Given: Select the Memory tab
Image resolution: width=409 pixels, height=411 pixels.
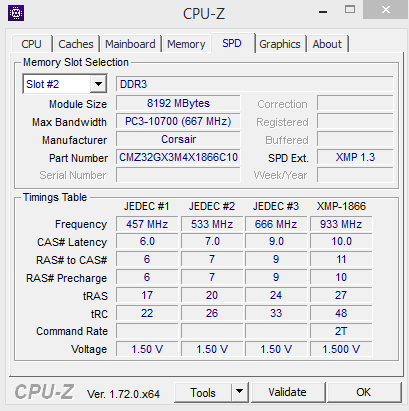Looking at the screenshot, I should pyautogui.click(x=186, y=44).
